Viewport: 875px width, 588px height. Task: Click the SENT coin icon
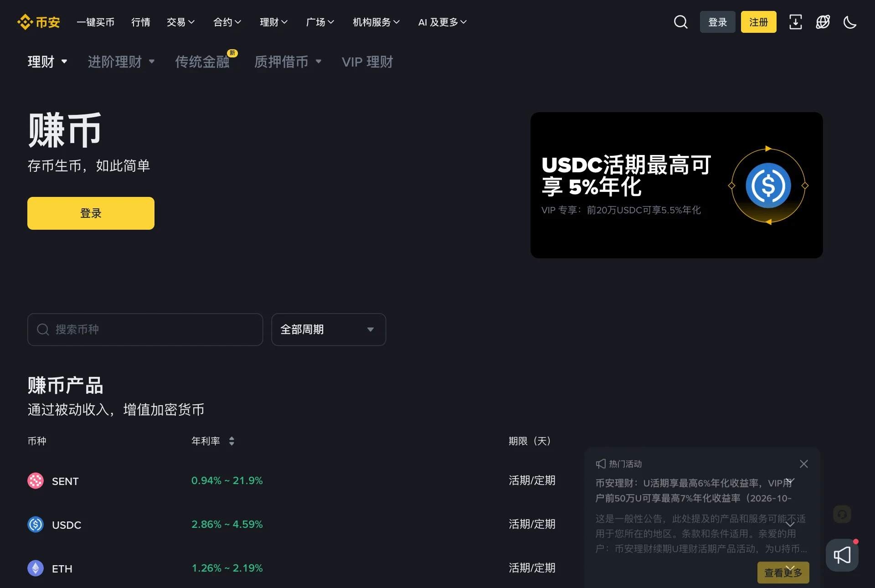click(x=36, y=481)
